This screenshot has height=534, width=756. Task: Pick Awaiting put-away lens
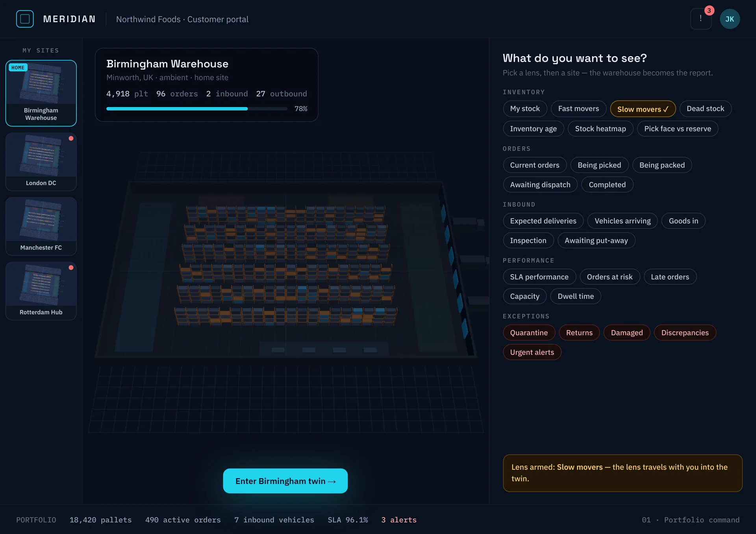click(x=596, y=240)
